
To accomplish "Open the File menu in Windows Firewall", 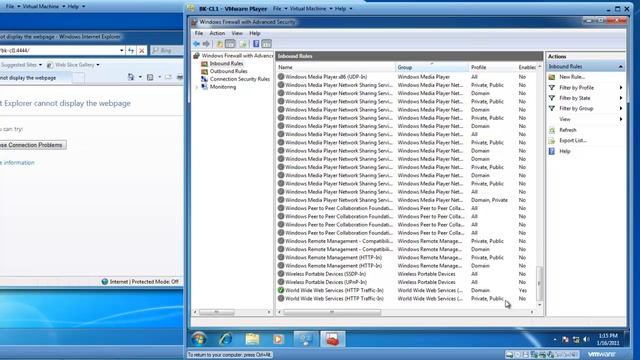I will coord(199,33).
